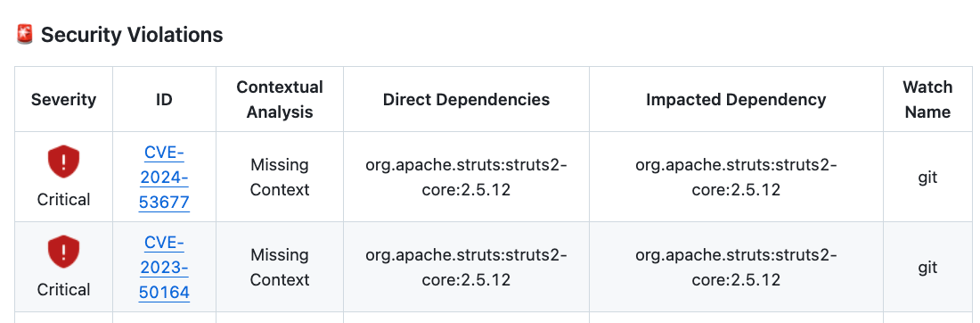Image resolution: width=980 pixels, height=323 pixels.
Task: Click direct dependency struts2-core:2.5.12 for CVE-2023-50164
Action: click(x=466, y=268)
